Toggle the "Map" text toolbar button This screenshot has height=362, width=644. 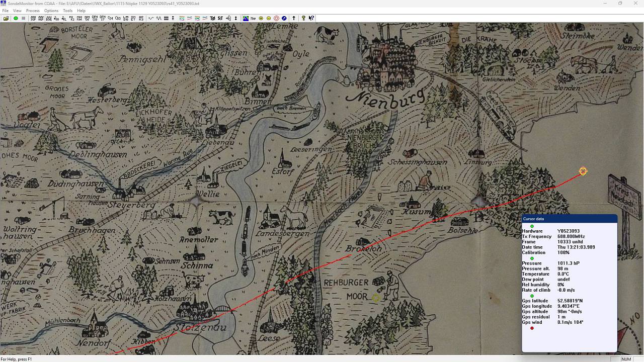(253, 18)
